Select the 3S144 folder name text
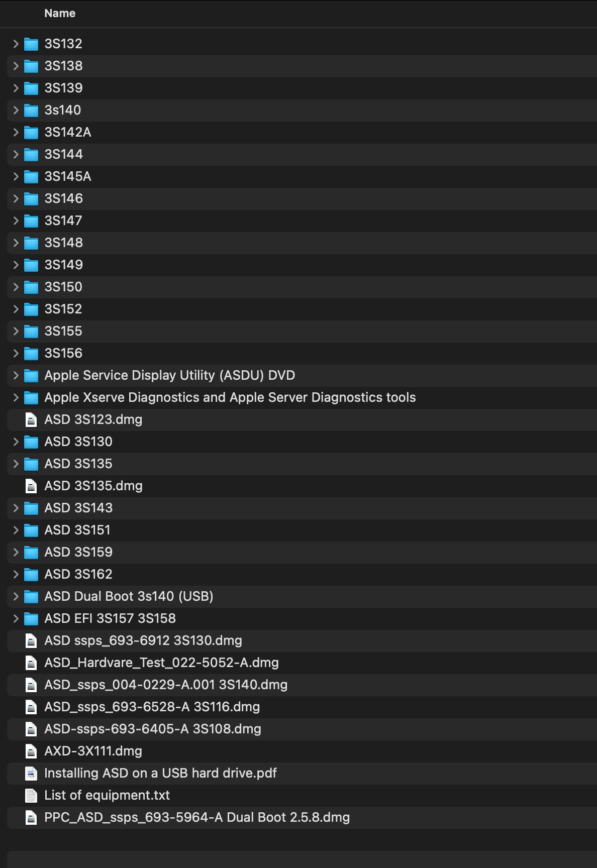Viewport: 597px width, 868px height. pos(63,155)
